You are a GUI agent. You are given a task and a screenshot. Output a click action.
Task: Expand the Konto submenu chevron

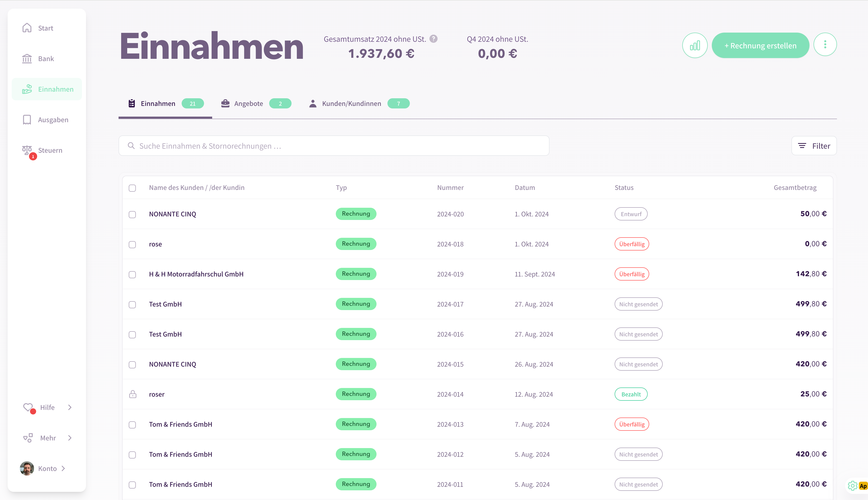tap(63, 468)
